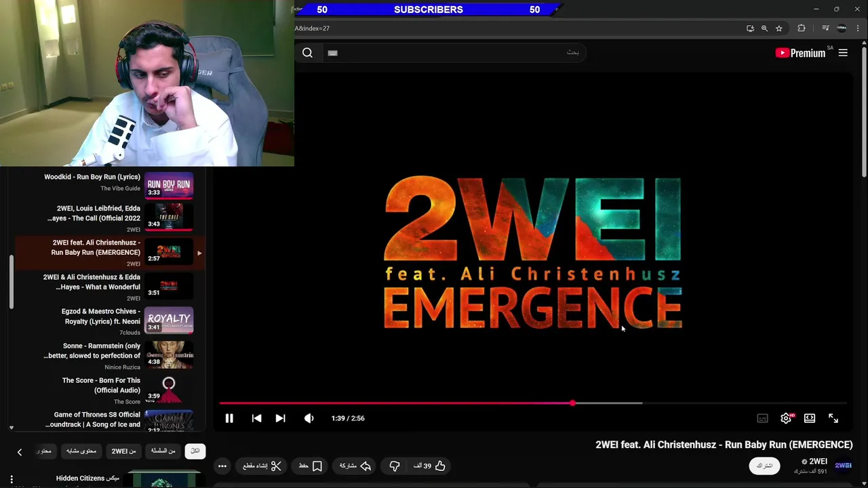Click the install app icon in address bar
868x488 pixels.
click(x=750, y=28)
